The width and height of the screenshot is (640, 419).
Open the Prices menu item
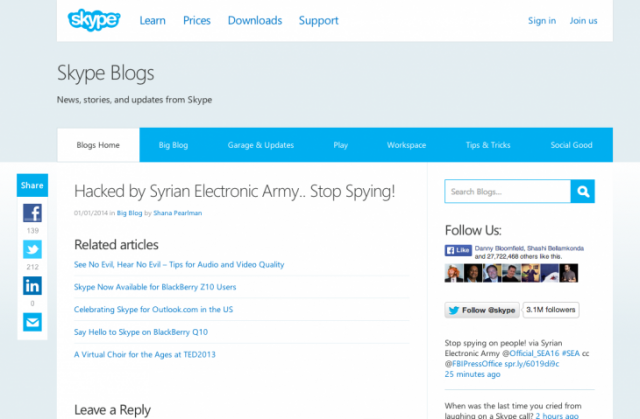click(196, 20)
